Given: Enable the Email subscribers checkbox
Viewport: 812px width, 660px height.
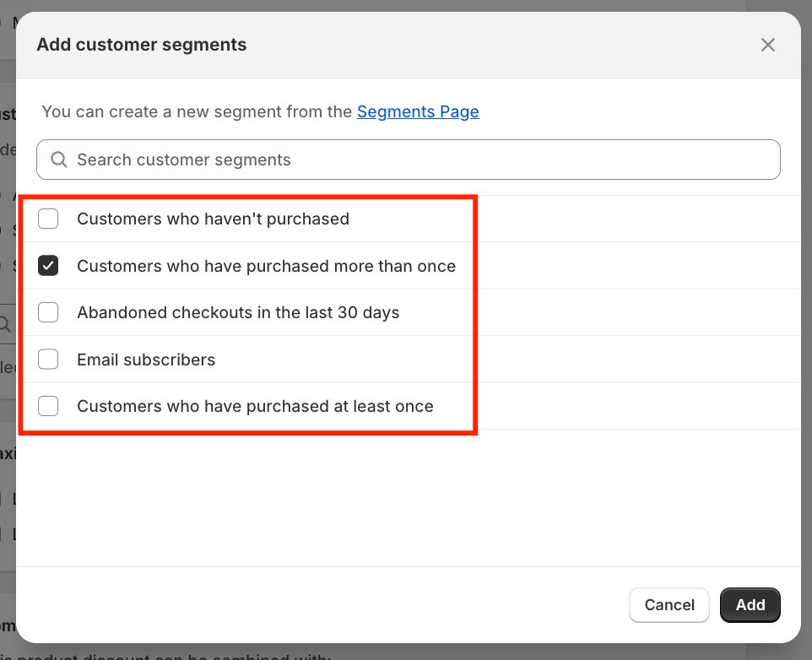Looking at the screenshot, I should (x=48, y=360).
